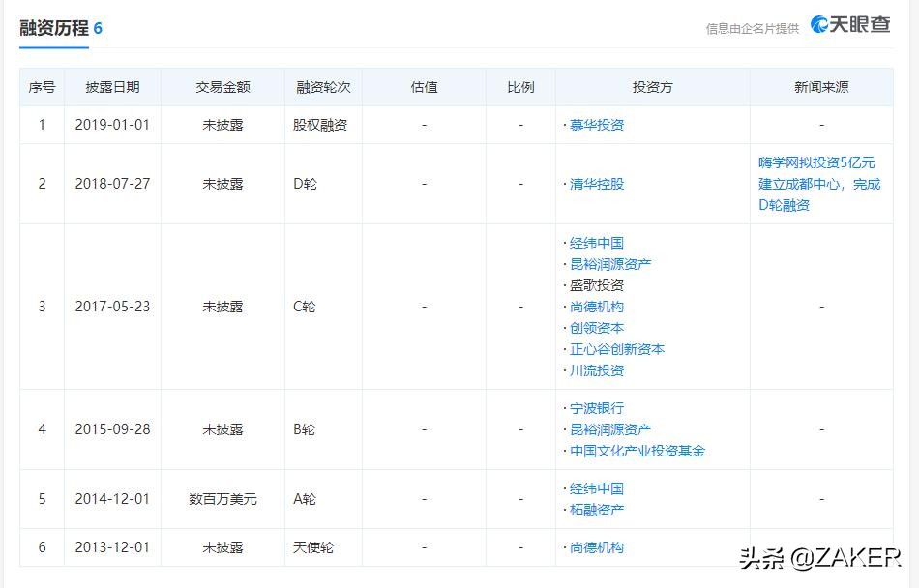The image size is (919, 588).
Task: Open the 尚德机构 link in 天使轮 row
Action: click(x=595, y=546)
